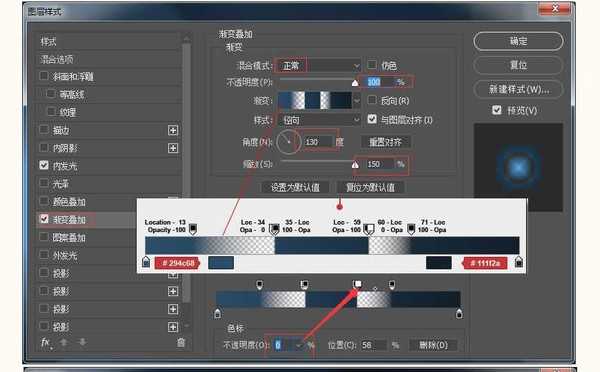Image resolution: width=600 pixels, height=372 pixels.
Task: Click the angle dial next to 角度
Action: coord(289,142)
